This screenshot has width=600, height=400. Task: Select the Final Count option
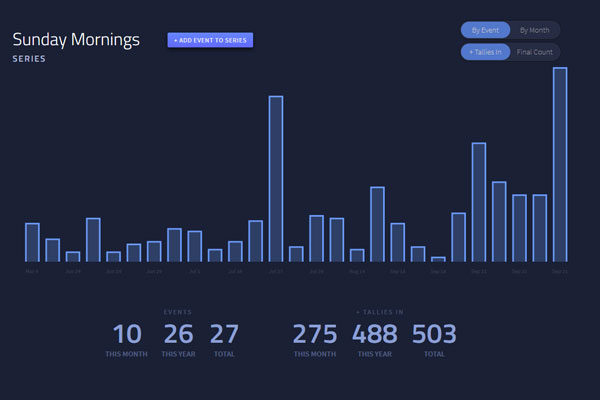click(535, 51)
